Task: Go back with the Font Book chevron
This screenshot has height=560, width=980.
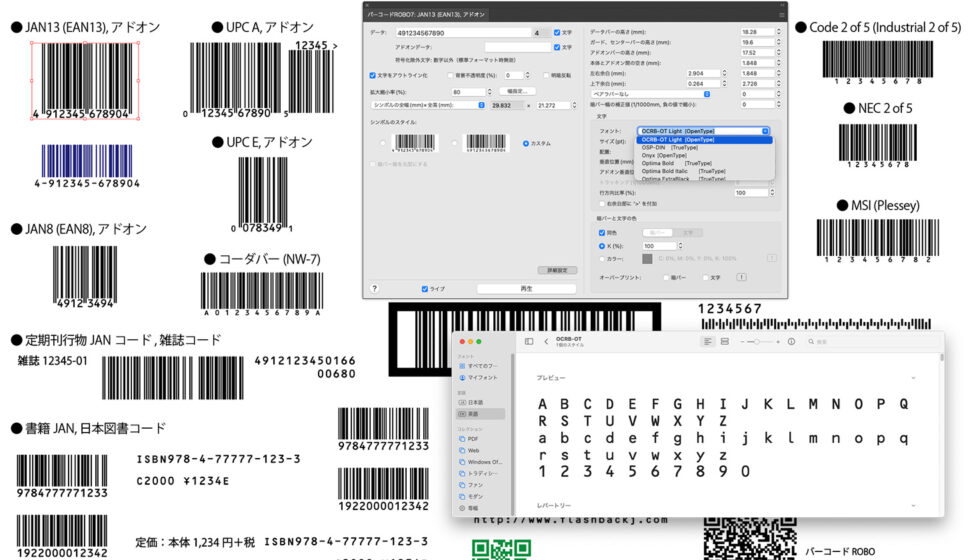Action: [x=546, y=341]
